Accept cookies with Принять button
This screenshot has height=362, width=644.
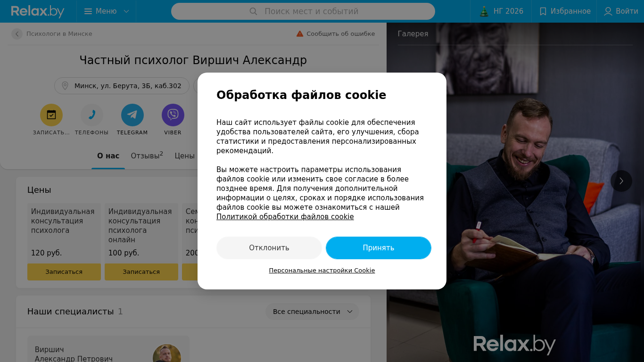pyautogui.click(x=379, y=248)
